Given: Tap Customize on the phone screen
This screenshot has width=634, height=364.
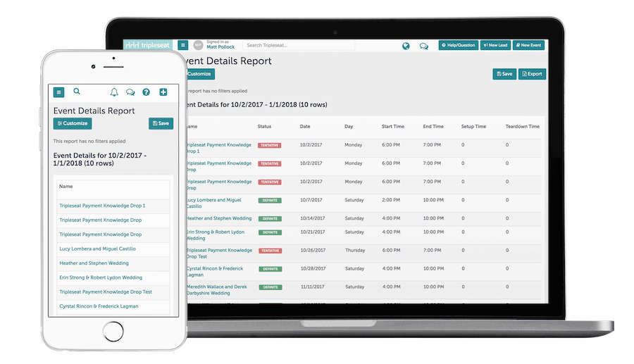Looking at the screenshot, I should click(73, 123).
